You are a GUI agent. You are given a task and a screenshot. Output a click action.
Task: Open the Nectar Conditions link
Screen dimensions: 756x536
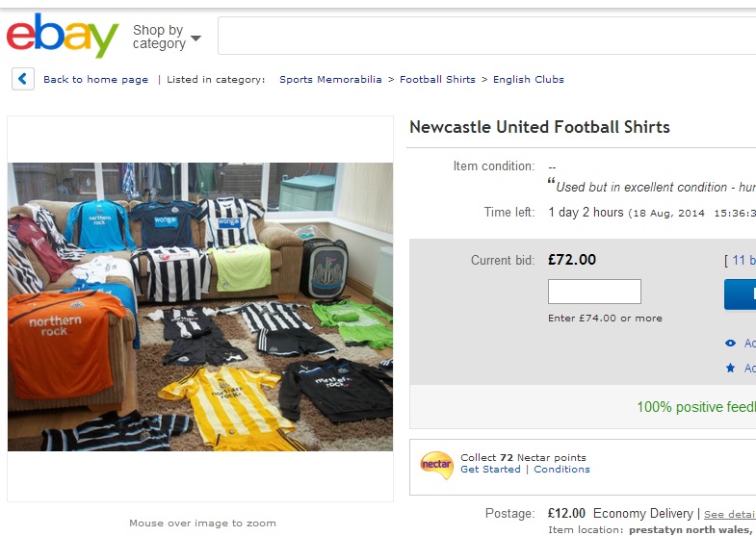pyautogui.click(x=561, y=470)
